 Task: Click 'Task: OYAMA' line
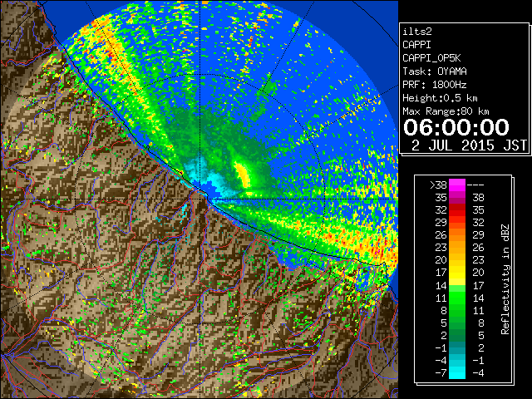(435, 71)
